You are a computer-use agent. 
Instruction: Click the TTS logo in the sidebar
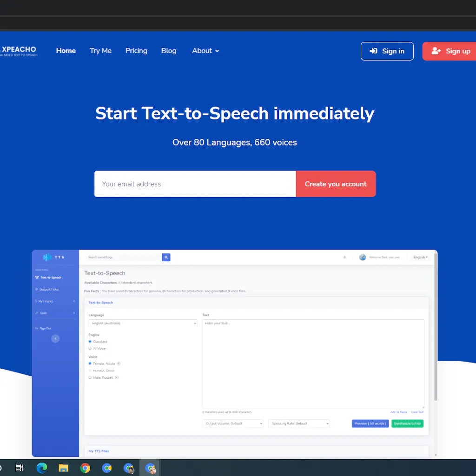(x=54, y=257)
